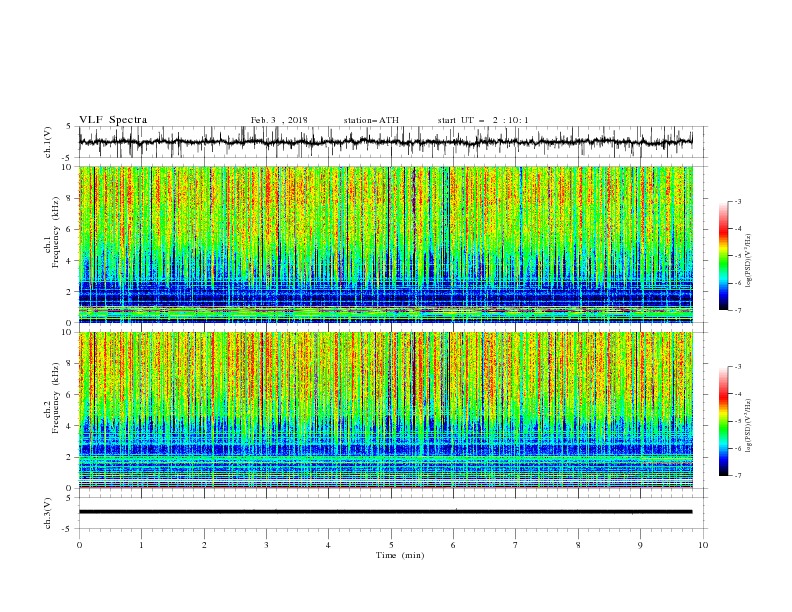
Task: Click inside the ch.2 spectrogram panel
Action: 385,410
